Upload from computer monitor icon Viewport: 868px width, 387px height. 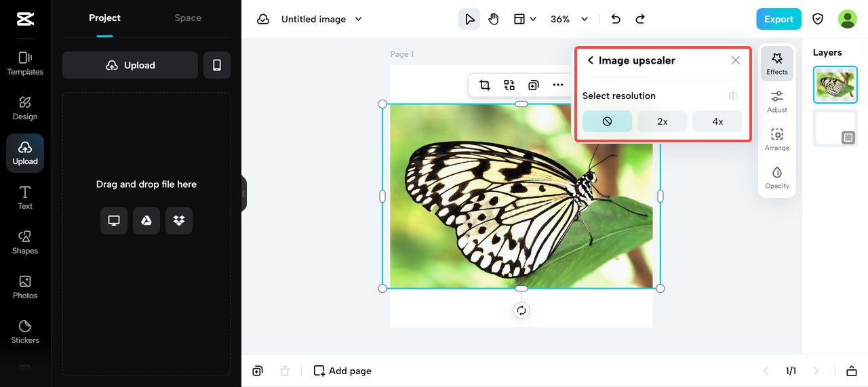click(x=114, y=221)
